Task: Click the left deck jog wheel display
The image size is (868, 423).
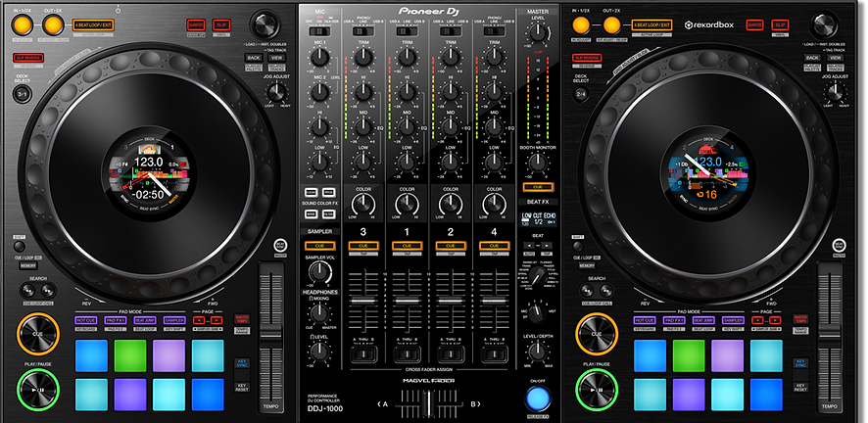Action: pyautogui.click(x=151, y=174)
